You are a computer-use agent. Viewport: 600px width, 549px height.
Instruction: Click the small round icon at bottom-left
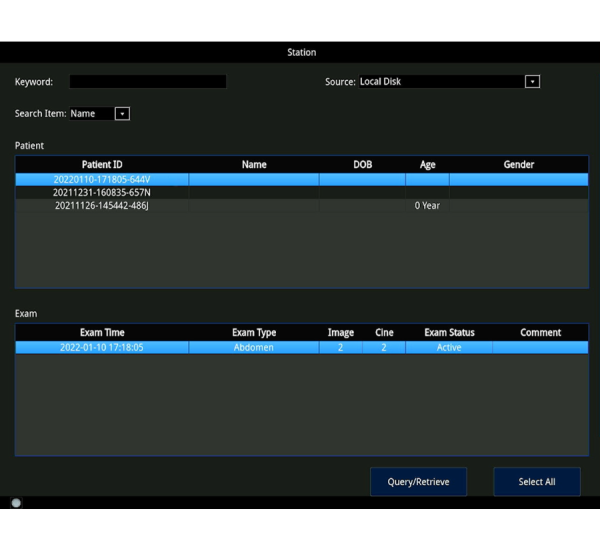coord(16,503)
